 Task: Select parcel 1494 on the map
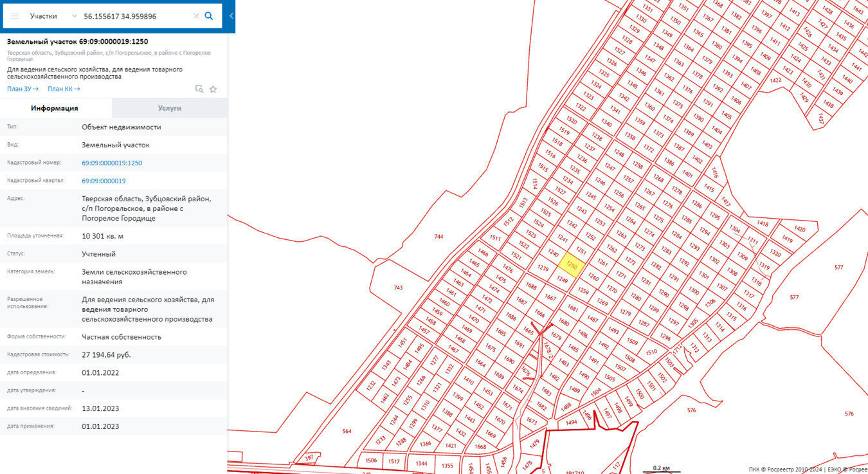coord(571,423)
